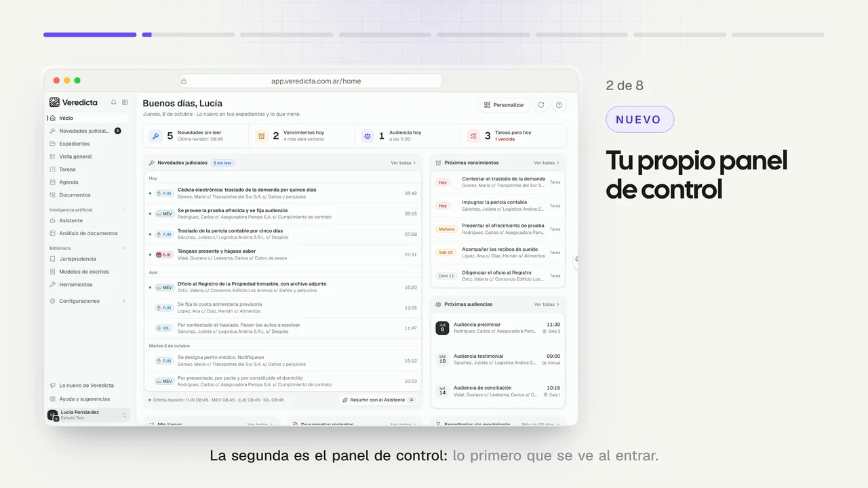Click the megaphone icon for Lo nuevo de Veredicta
868x488 pixels.
[53, 386]
